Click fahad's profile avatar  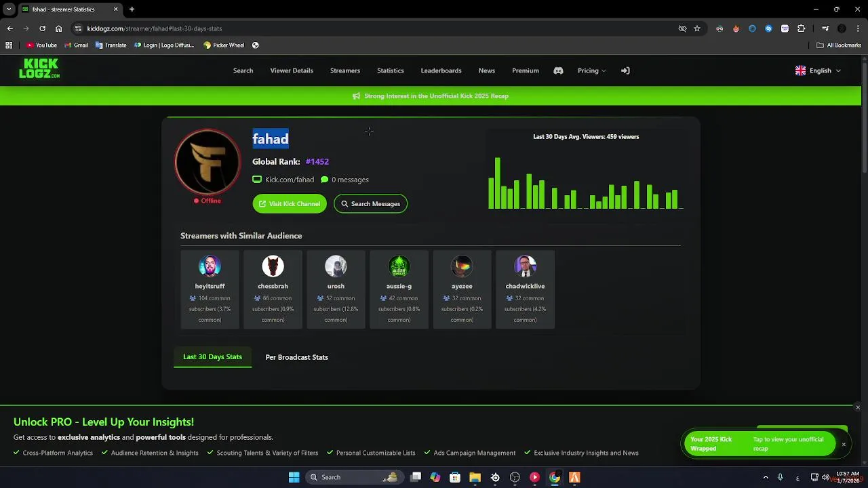208,162
